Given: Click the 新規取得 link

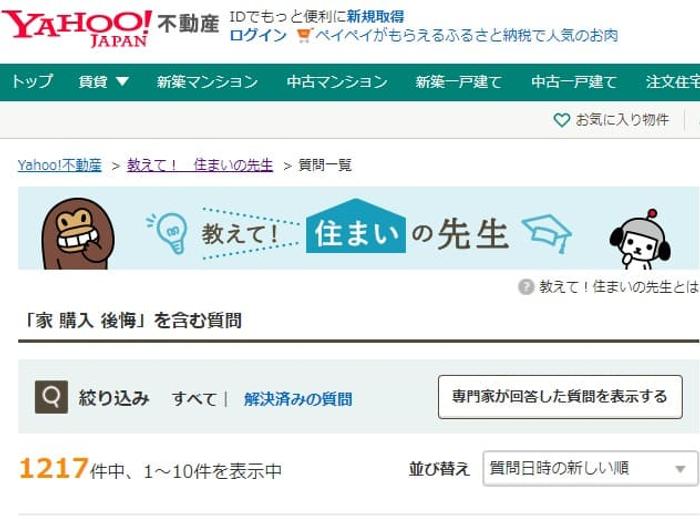Looking at the screenshot, I should (375, 17).
